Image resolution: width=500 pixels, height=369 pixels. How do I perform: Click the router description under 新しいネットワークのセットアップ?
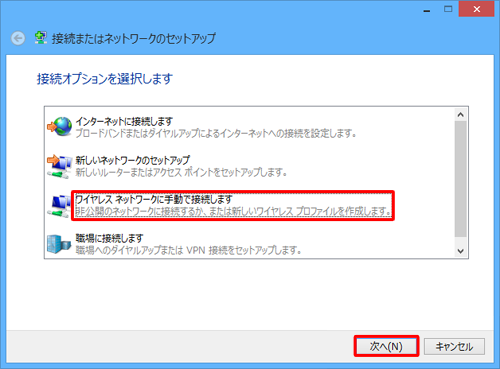click(x=181, y=172)
